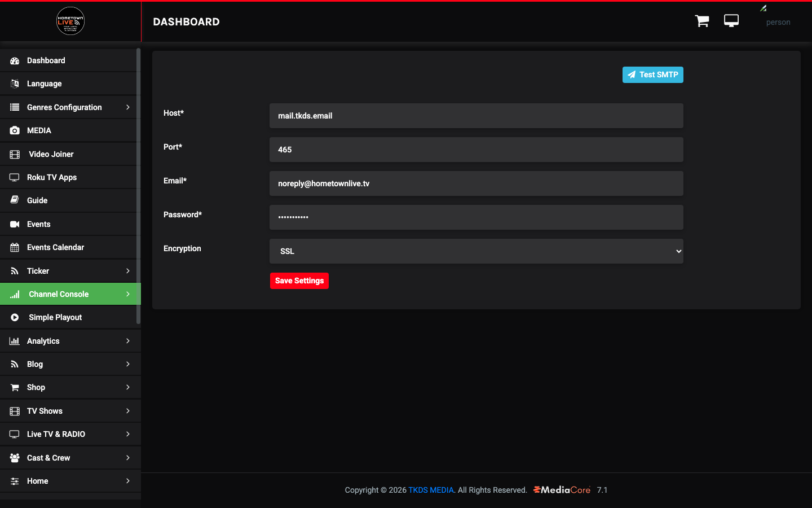
Task: Expand the Channel Console chevron
Action: point(128,294)
